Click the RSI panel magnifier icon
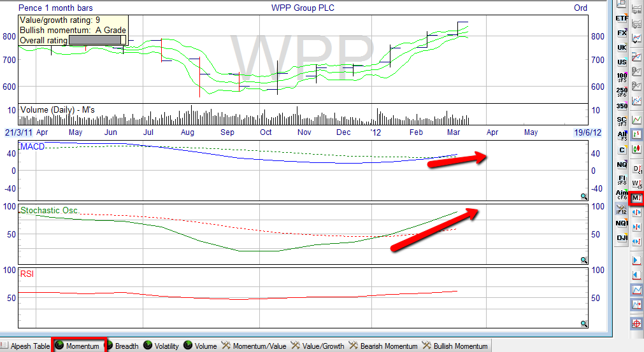Screen dimensions: 644x352 click(583, 324)
